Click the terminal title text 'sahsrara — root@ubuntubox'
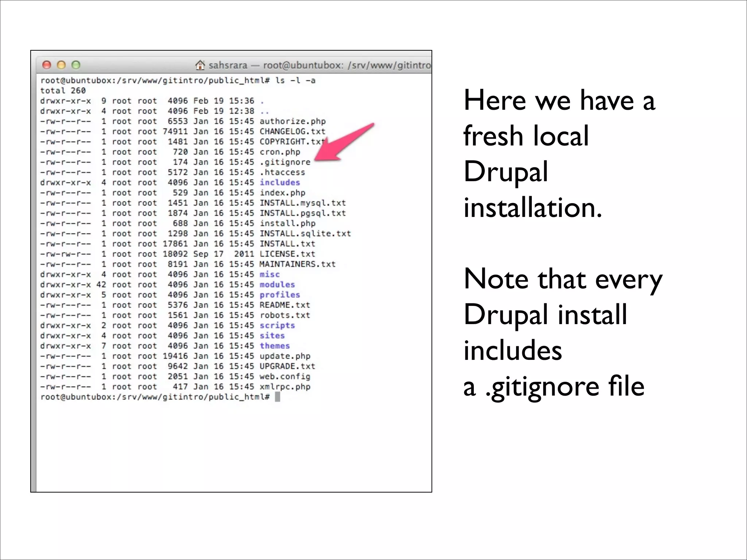 (276, 65)
